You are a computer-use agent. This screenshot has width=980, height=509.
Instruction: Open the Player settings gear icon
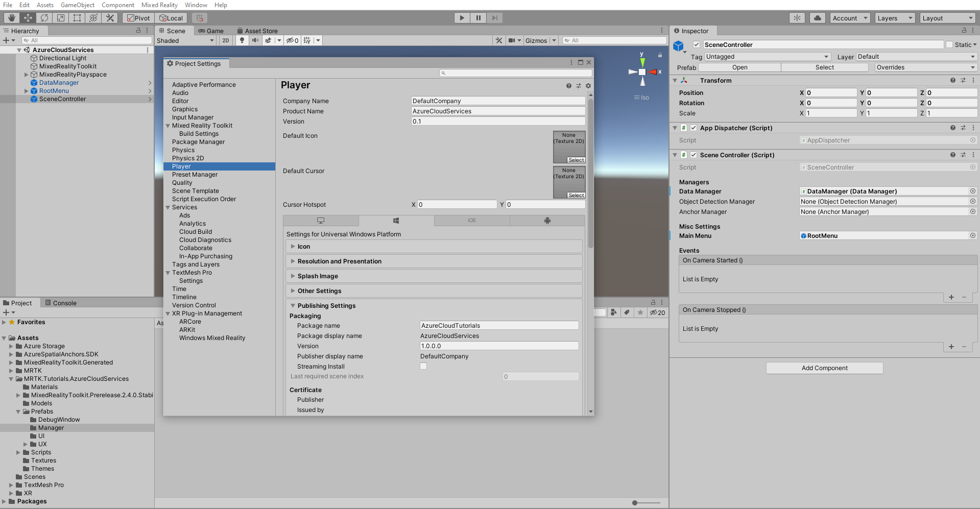(588, 86)
